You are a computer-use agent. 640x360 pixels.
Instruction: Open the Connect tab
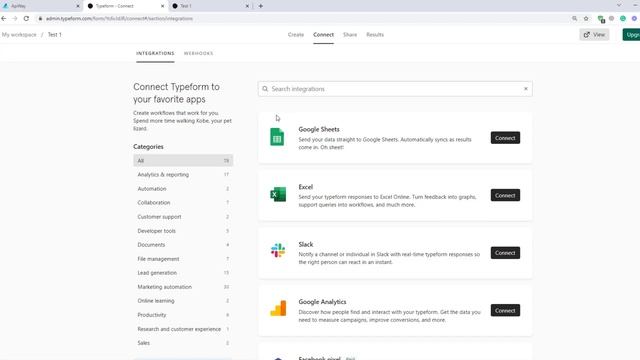(x=324, y=35)
